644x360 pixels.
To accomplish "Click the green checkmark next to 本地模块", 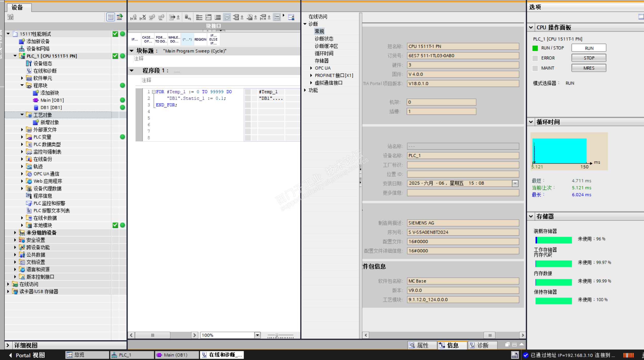I will (115, 225).
